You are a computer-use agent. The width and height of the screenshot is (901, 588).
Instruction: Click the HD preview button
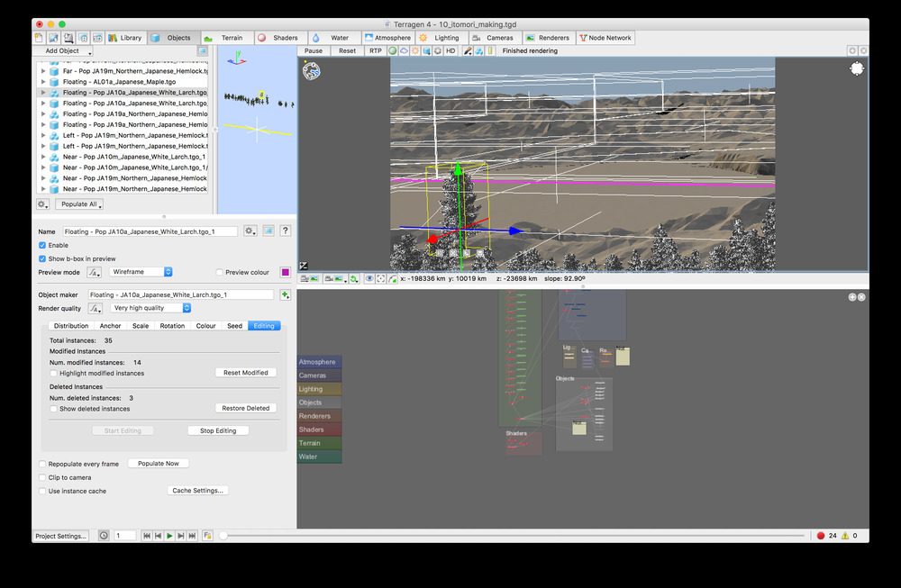[450, 51]
